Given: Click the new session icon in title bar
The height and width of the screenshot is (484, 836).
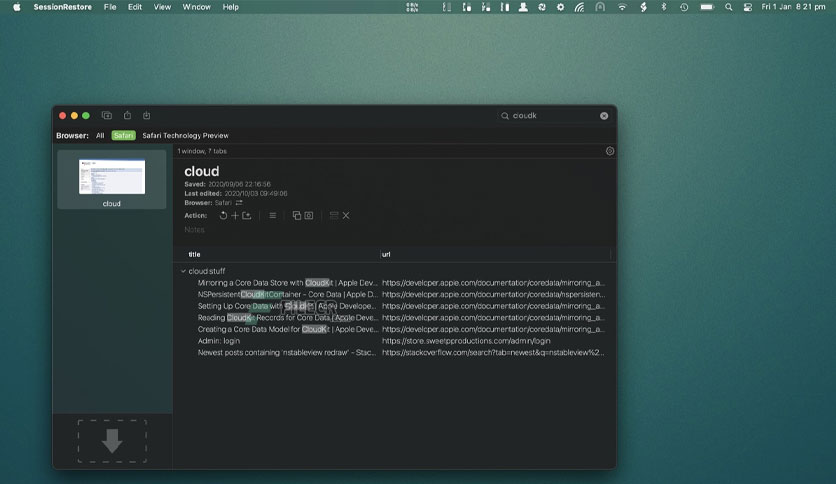Looking at the screenshot, I should (107, 115).
